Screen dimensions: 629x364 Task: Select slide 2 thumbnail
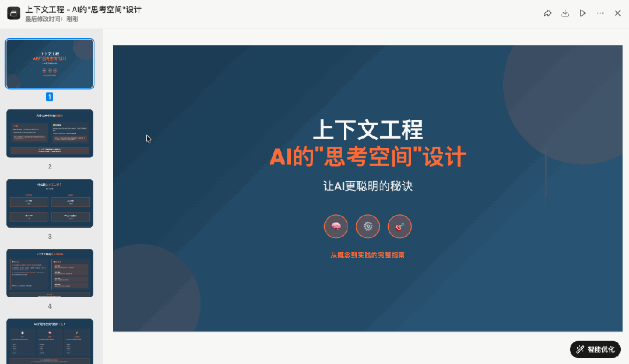50,133
